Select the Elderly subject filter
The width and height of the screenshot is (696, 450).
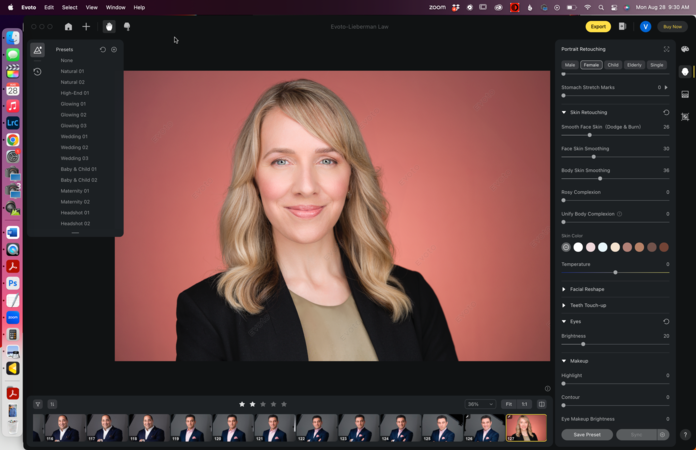(634, 64)
